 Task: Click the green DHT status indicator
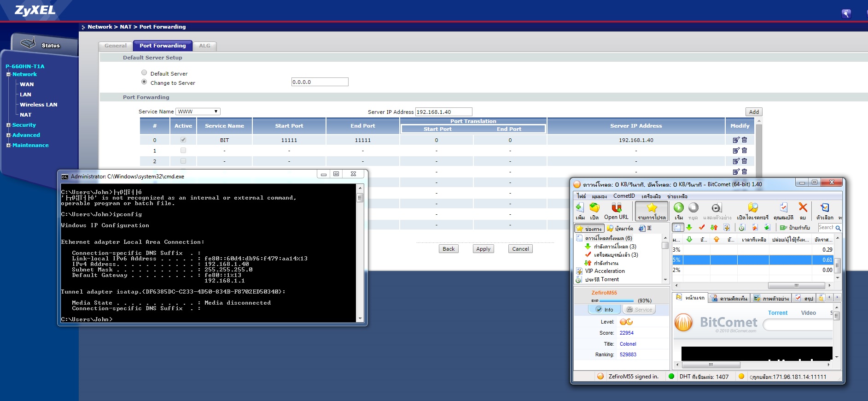(671, 376)
